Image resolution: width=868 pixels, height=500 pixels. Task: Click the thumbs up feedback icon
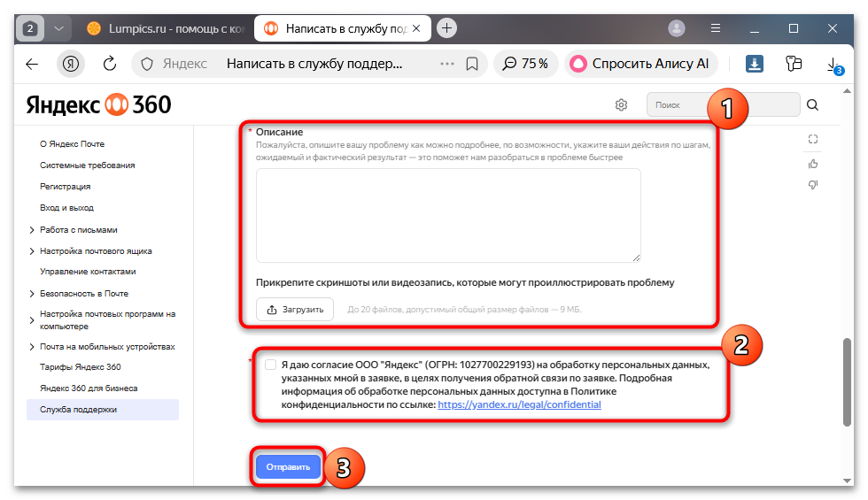pos(813,164)
